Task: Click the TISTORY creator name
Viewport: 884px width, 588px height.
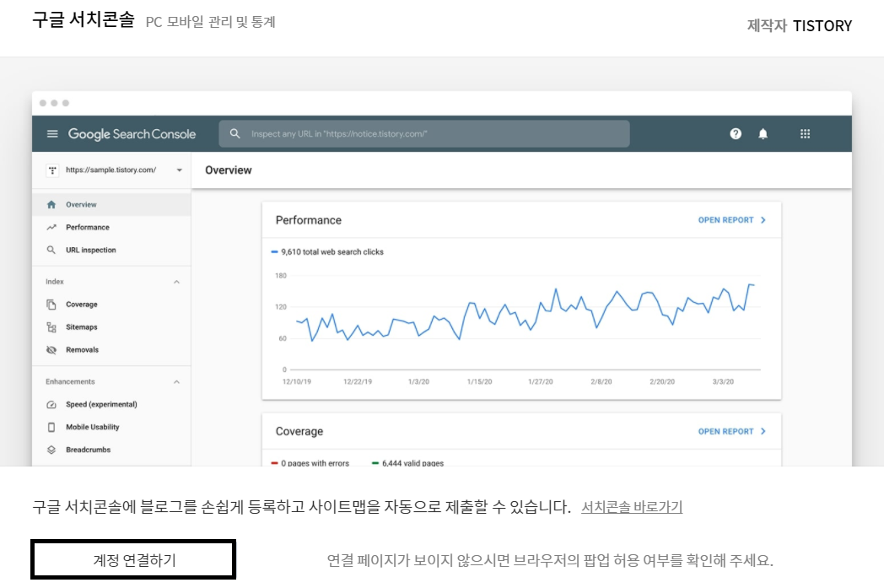Action: pyautogui.click(x=822, y=26)
